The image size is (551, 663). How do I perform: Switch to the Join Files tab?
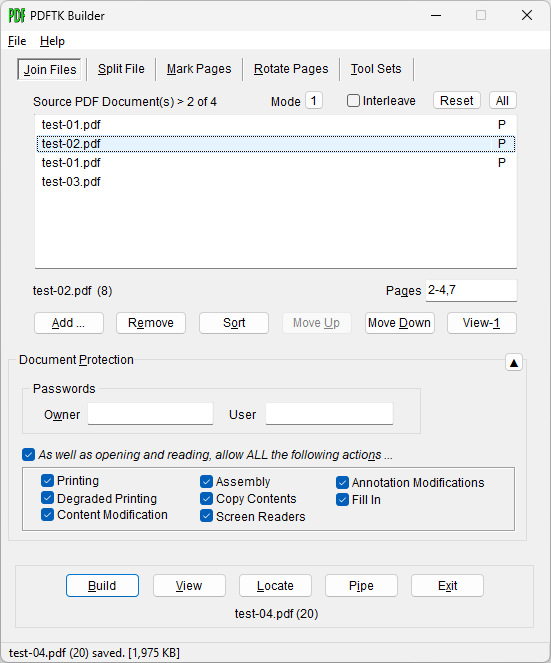click(49, 69)
